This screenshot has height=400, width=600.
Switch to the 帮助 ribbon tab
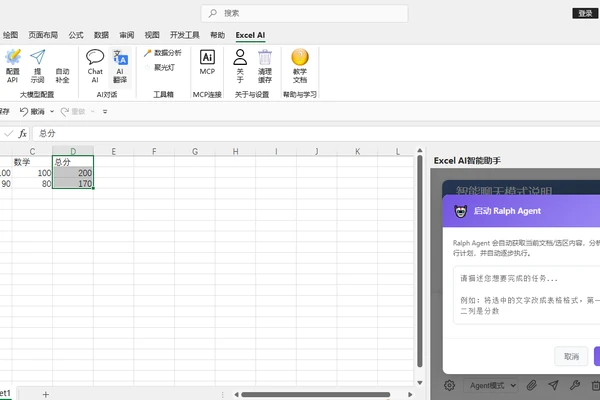coord(217,35)
